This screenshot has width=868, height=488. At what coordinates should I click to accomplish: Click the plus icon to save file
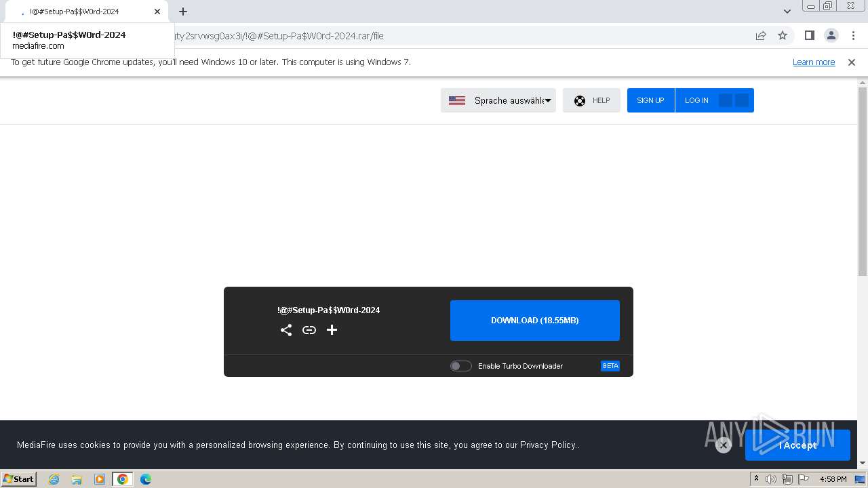(x=332, y=330)
